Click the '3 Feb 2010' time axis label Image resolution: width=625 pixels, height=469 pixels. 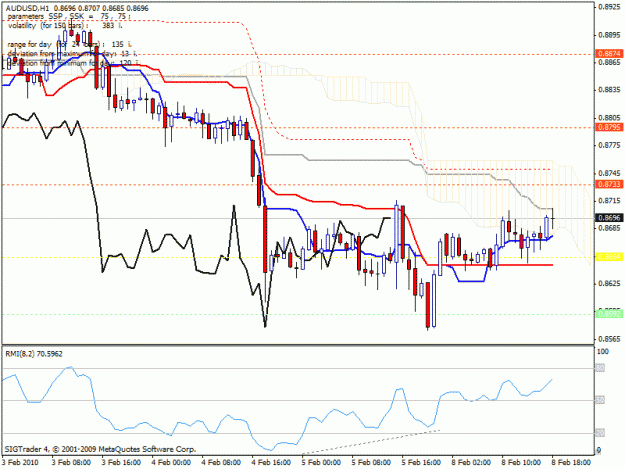(20, 462)
